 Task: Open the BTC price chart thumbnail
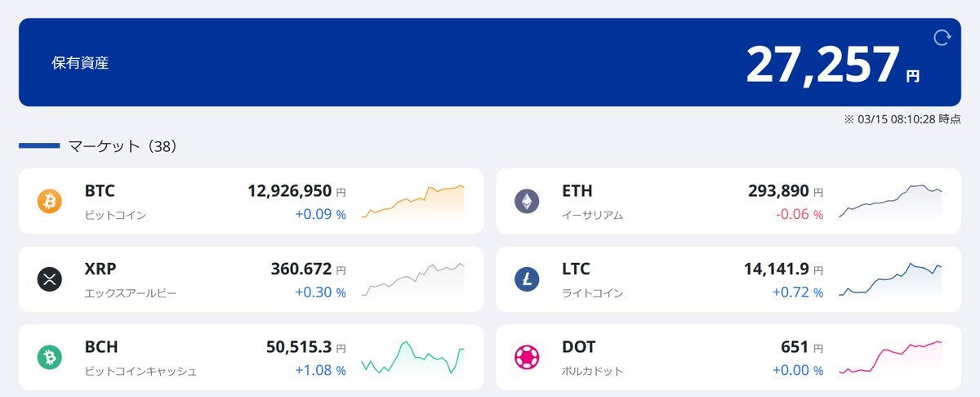click(x=412, y=202)
